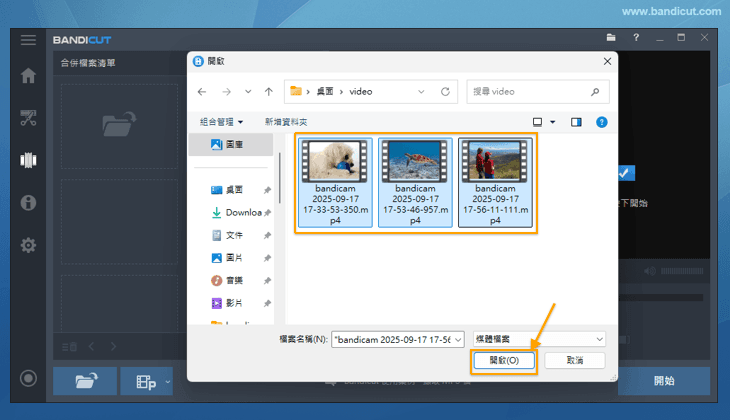Open the 組合管理 dropdown menu
Image resolution: width=730 pixels, height=420 pixels.
(221, 122)
